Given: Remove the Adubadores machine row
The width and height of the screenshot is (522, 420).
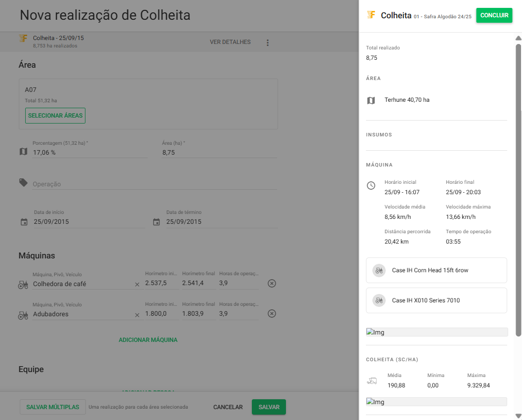Looking at the screenshot, I should (x=272, y=314).
